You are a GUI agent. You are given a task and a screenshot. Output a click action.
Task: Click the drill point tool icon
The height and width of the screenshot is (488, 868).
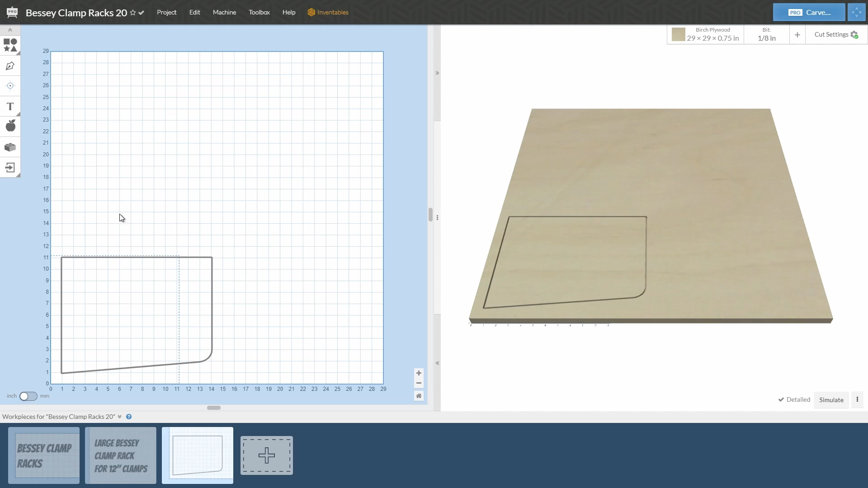[x=10, y=86]
